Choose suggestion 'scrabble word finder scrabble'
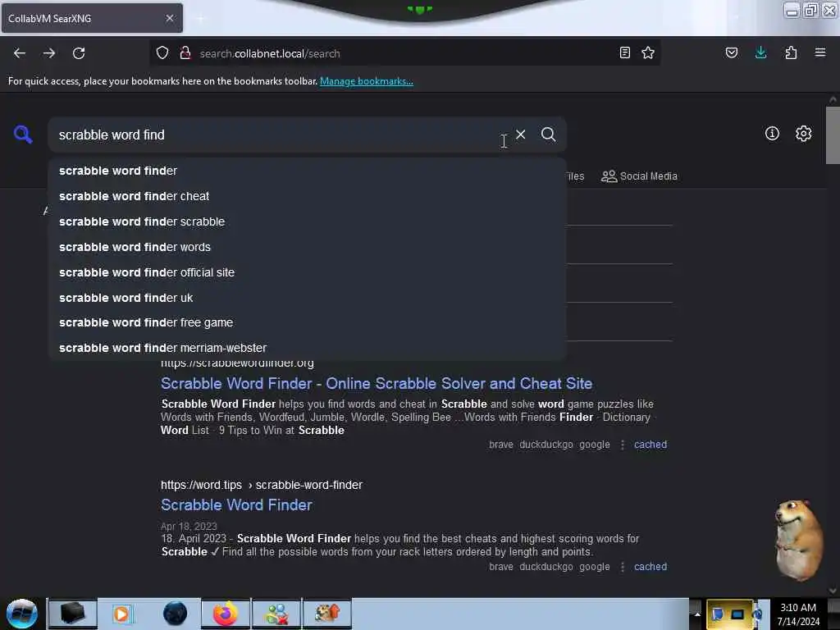The width and height of the screenshot is (840, 630). [308, 221]
